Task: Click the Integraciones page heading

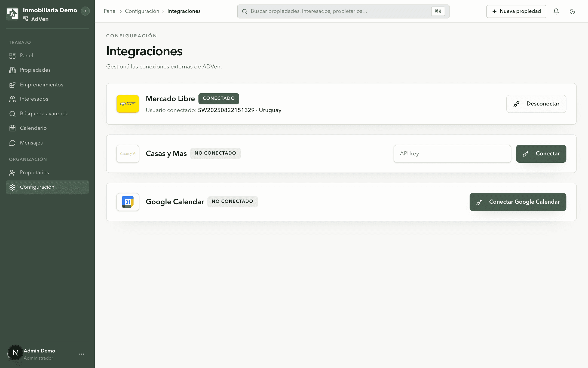Action: coord(144,51)
